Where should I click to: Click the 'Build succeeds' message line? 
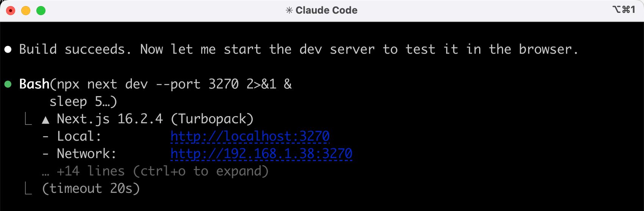click(299, 49)
